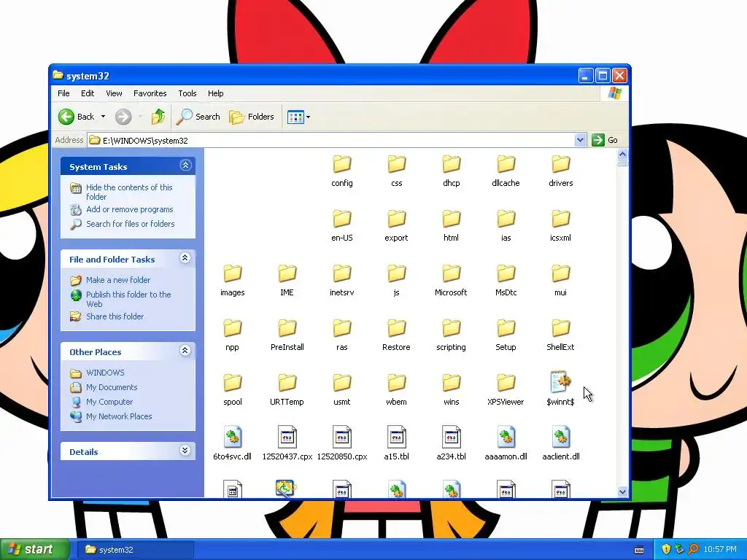Click the system32 taskbar button
747x560 pixels.
[x=136, y=550]
